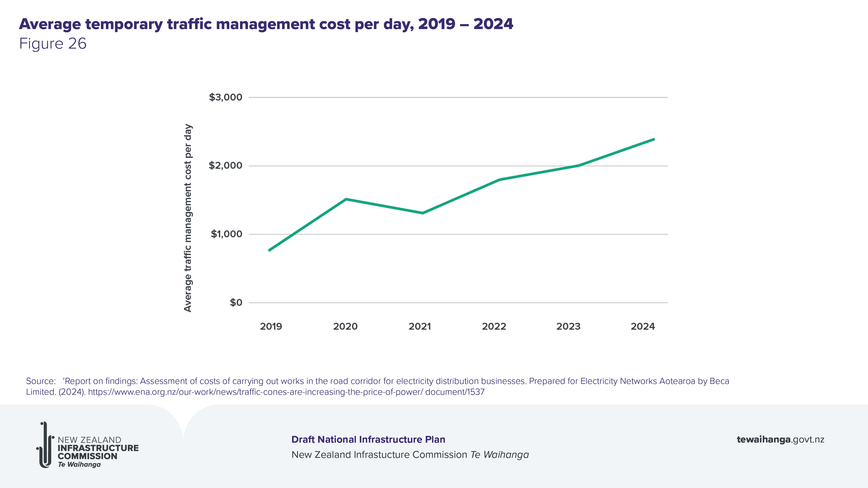This screenshot has width=868, height=488.
Task: Click the $2,000 y-axis label
Action: 225,165
